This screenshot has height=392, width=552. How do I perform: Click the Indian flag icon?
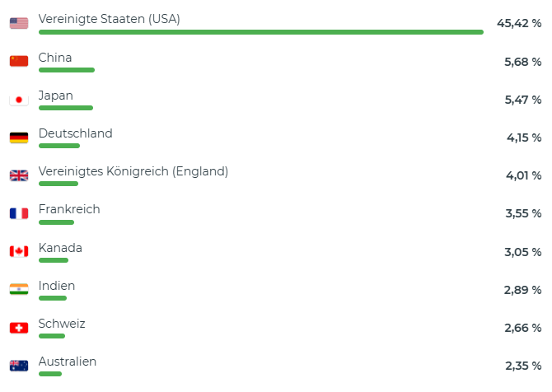(19, 289)
